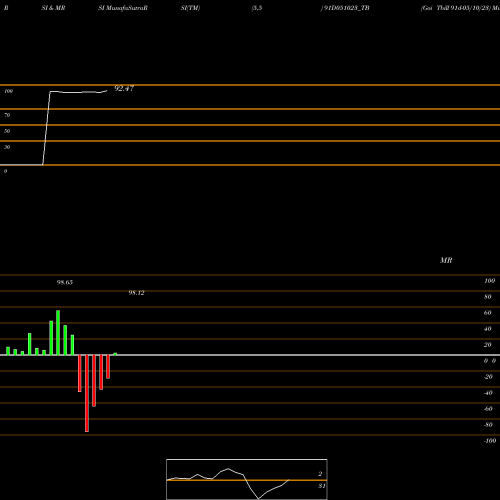Click the 60 label on the MR axis

pos(488,313)
